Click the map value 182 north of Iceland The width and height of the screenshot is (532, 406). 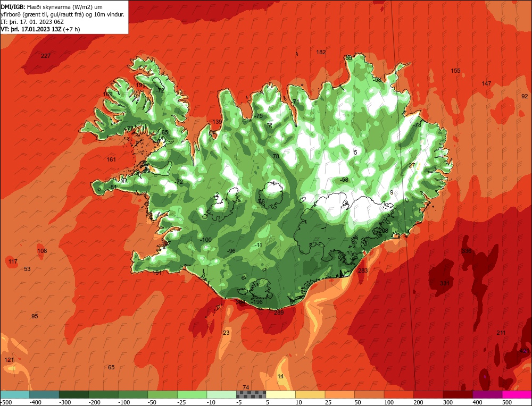[x=321, y=52]
